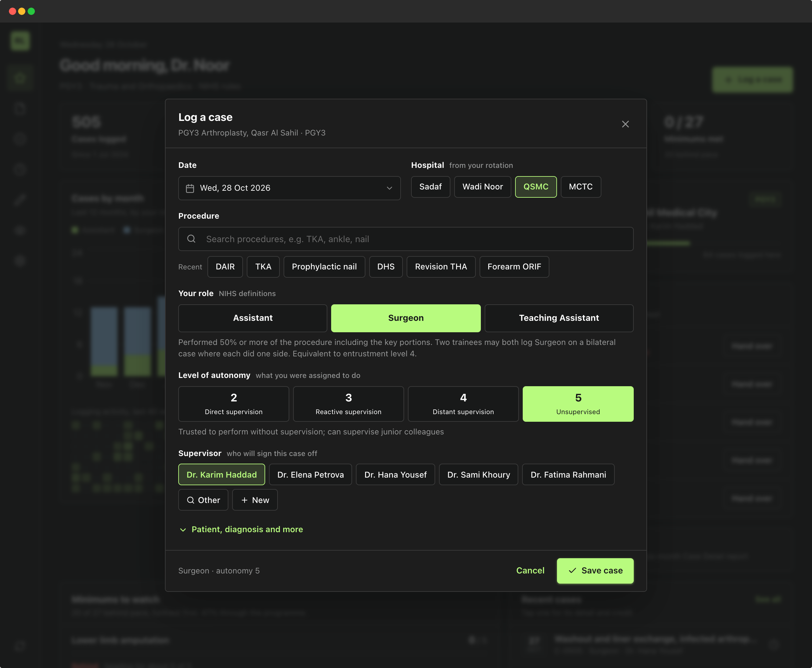Close the Log a case dialog
This screenshot has width=812, height=668.
(x=625, y=124)
